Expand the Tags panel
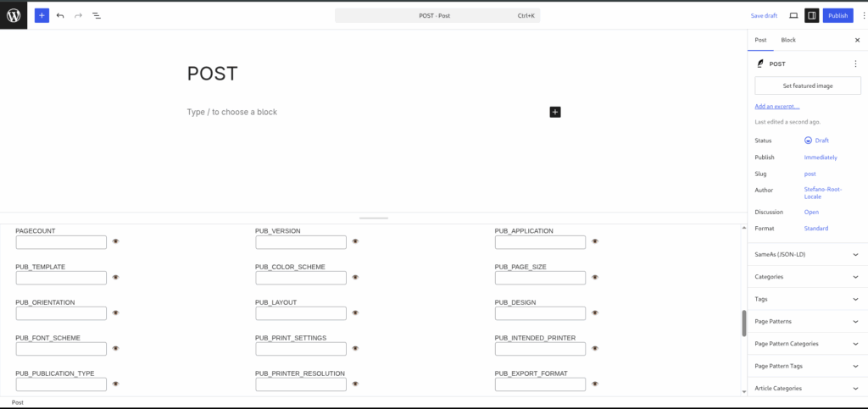The height and width of the screenshot is (409, 868). click(808, 299)
